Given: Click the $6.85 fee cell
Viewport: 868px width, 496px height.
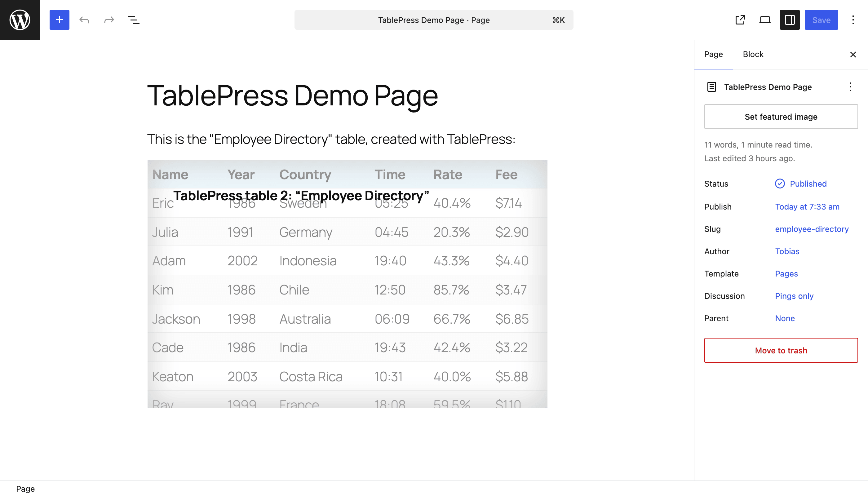Looking at the screenshot, I should click(512, 319).
